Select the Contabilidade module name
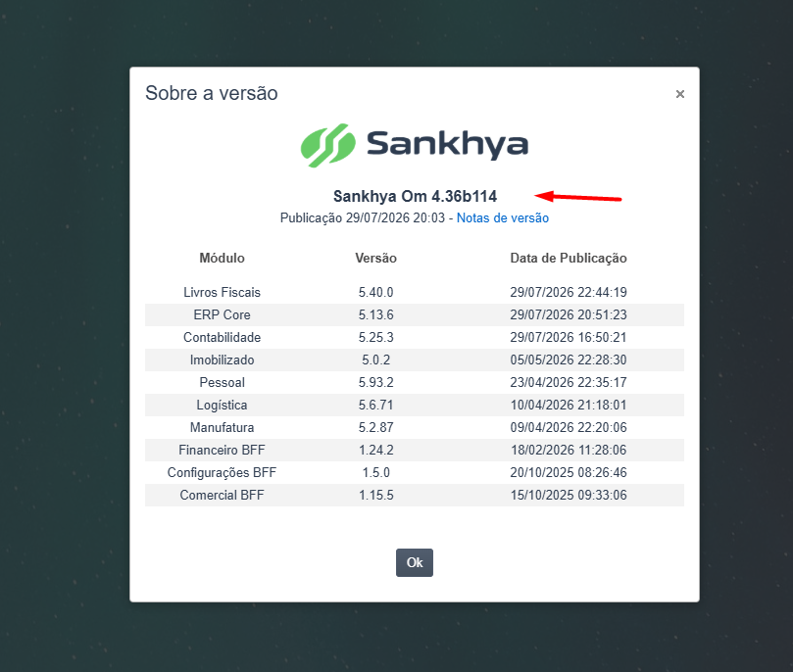The height and width of the screenshot is (672, 793). coord(222,337)
